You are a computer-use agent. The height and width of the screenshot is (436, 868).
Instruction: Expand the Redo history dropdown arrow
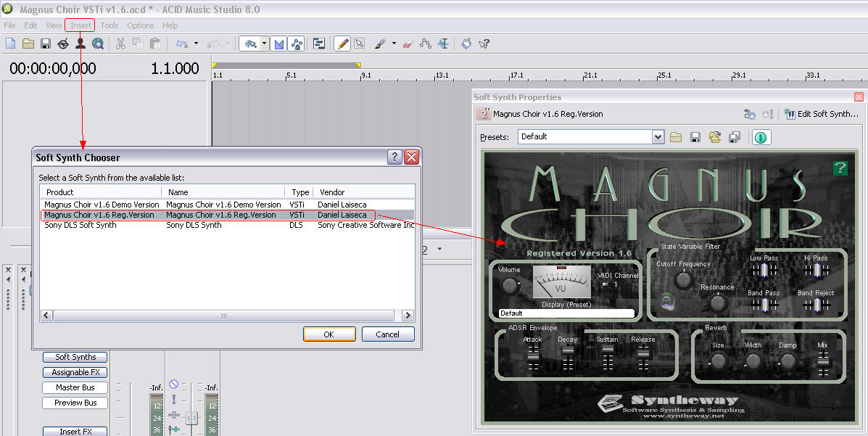(x=227, y=44)
